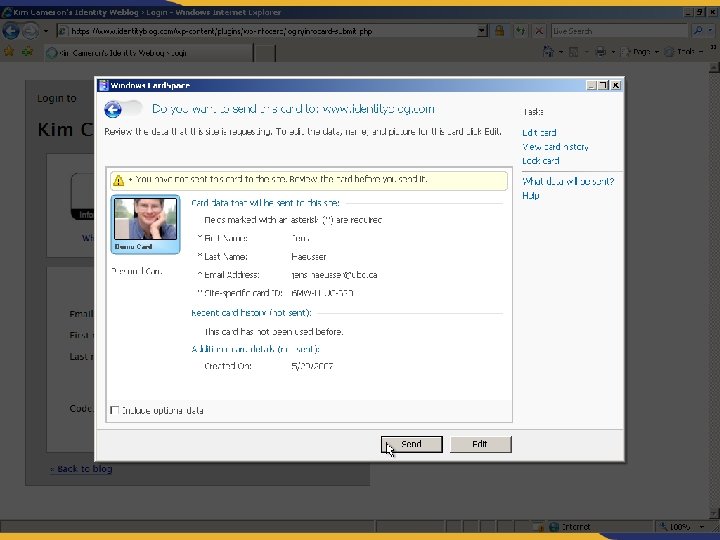This screenshot has width=720, height=540.
Task: Click the Favorites Center star icon
Action: pos(8,52)
